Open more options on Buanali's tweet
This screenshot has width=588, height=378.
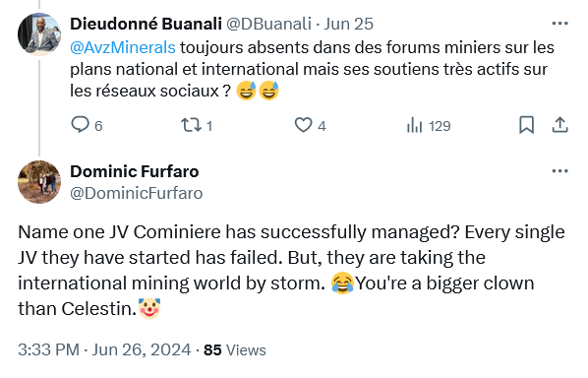coord(559,24)
